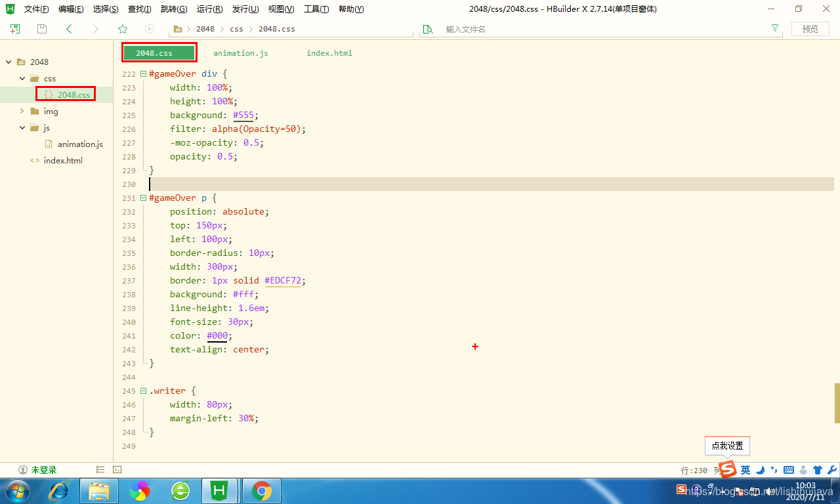Collapse the css folder in tree
Screen dimensions: 840x504
coord(22,78)
